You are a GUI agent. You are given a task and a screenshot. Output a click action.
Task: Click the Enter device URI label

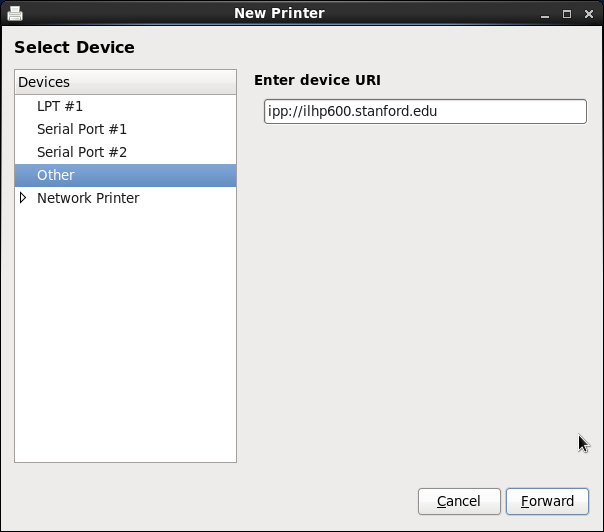(x=317, y=80)
